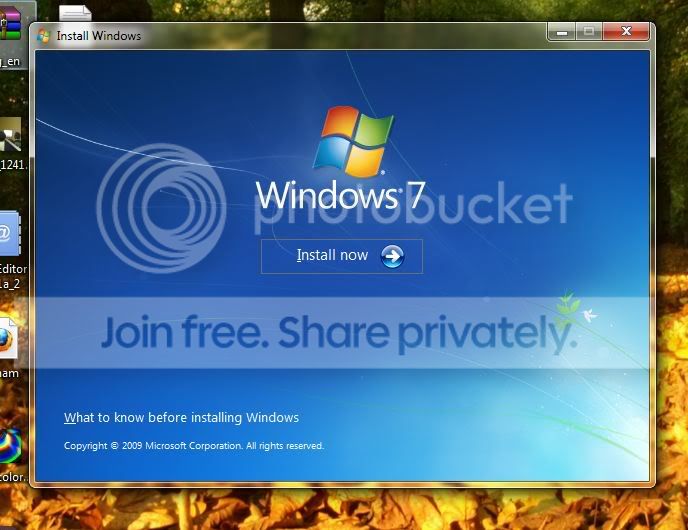Image resolution: width=688 pixels, height=530 pixels.
Task: Click the disabled maximize button
Action: (589, 31)
